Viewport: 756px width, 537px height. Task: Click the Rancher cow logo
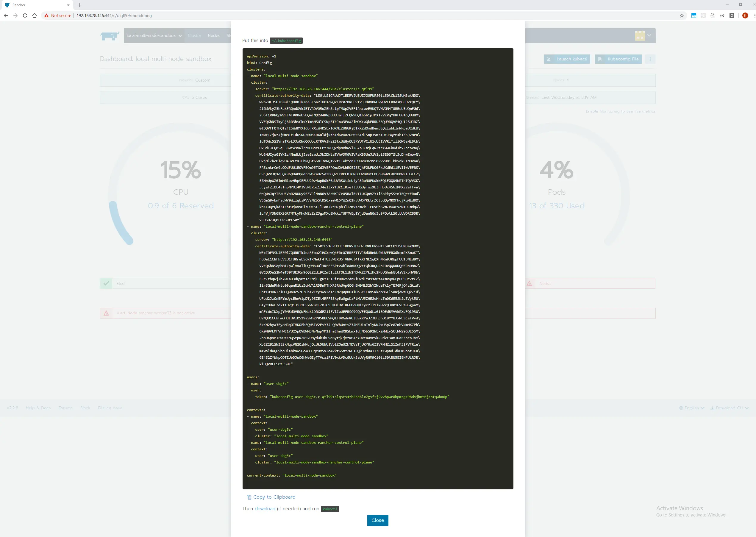(x=110, y=36)
